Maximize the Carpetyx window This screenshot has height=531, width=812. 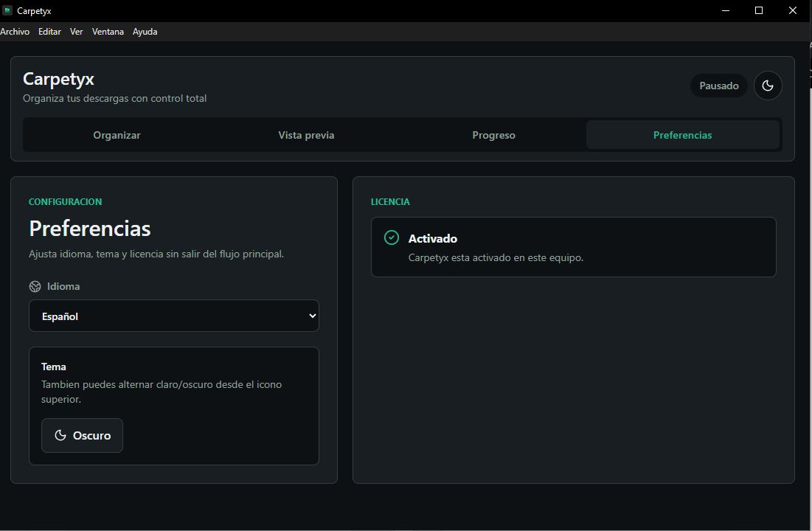pos(759,10)
